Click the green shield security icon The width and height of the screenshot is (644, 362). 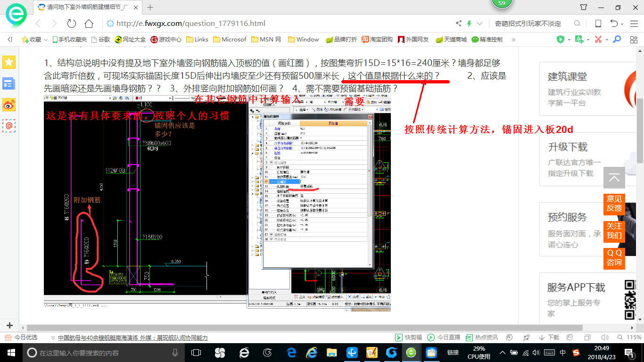(561, 40)
